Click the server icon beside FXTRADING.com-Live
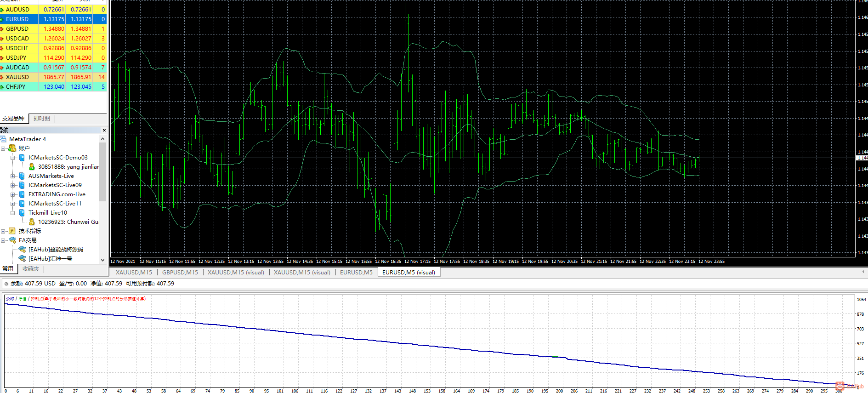 [22, 194]
